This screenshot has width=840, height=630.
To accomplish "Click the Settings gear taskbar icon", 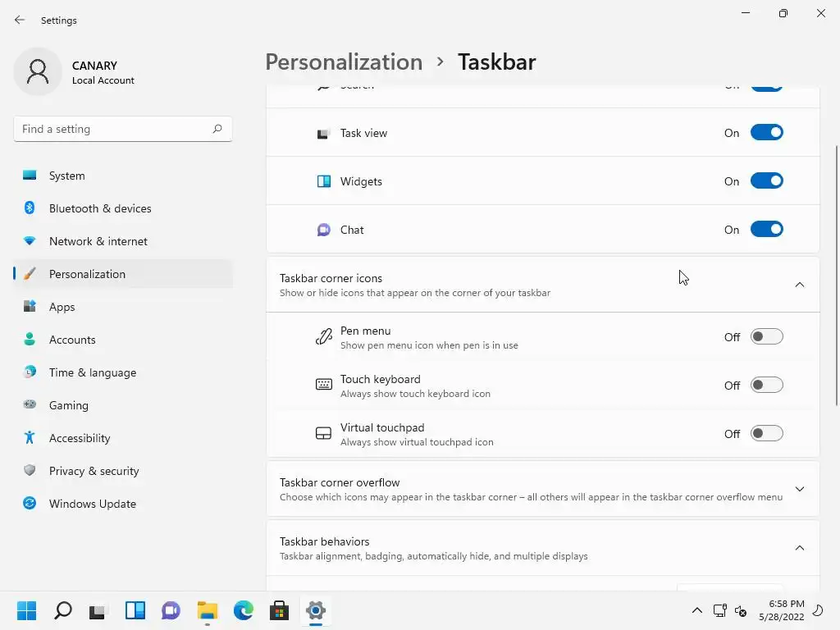I will tap(316, 610).
